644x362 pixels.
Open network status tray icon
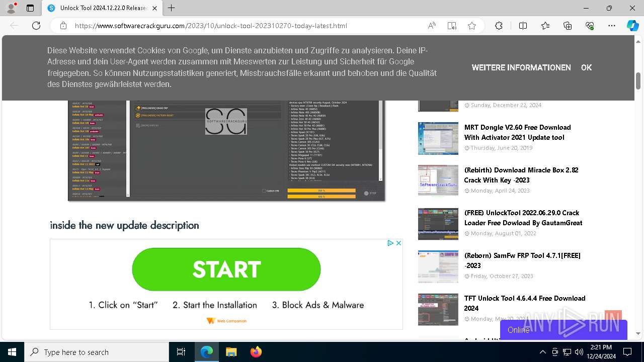[x=567, y=352]
